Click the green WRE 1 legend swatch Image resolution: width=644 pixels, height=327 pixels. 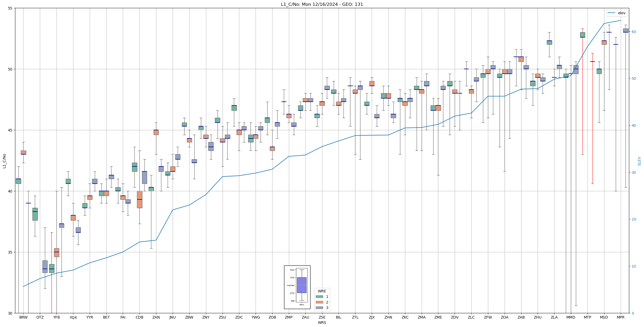coord(319,297)
